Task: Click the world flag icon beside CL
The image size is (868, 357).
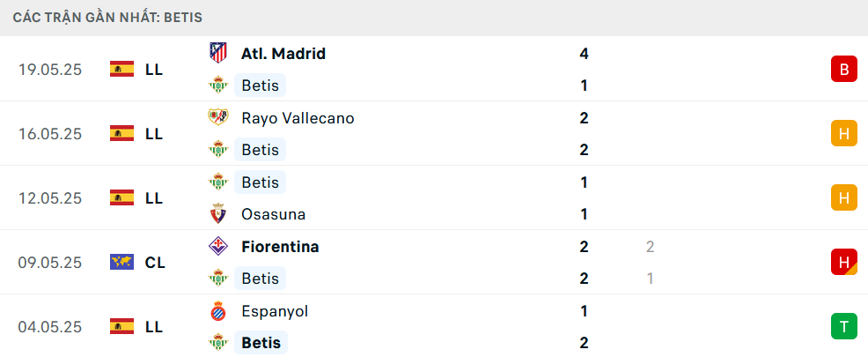Action: pos(121,262)
